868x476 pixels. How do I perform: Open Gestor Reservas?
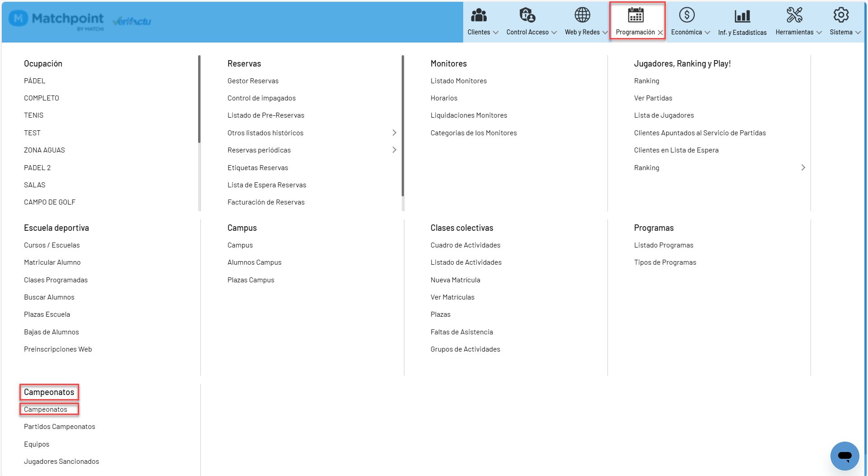pyautogui.click(x=253, y=81)
